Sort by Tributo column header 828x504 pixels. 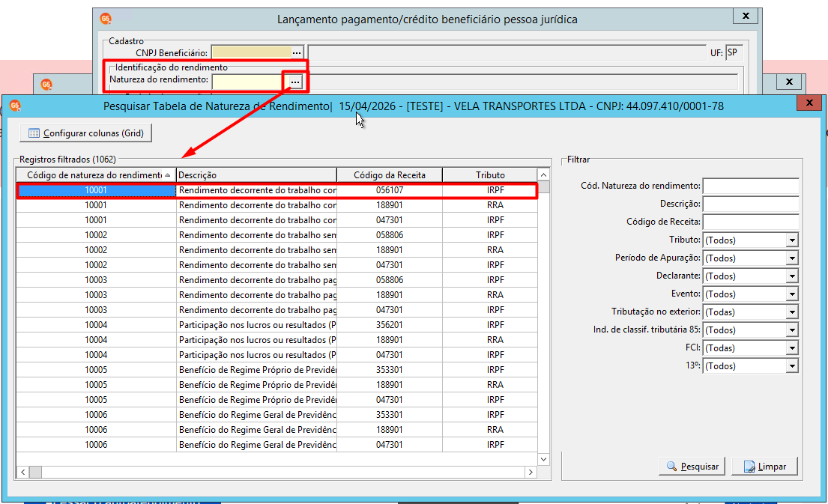coord(490,174)
